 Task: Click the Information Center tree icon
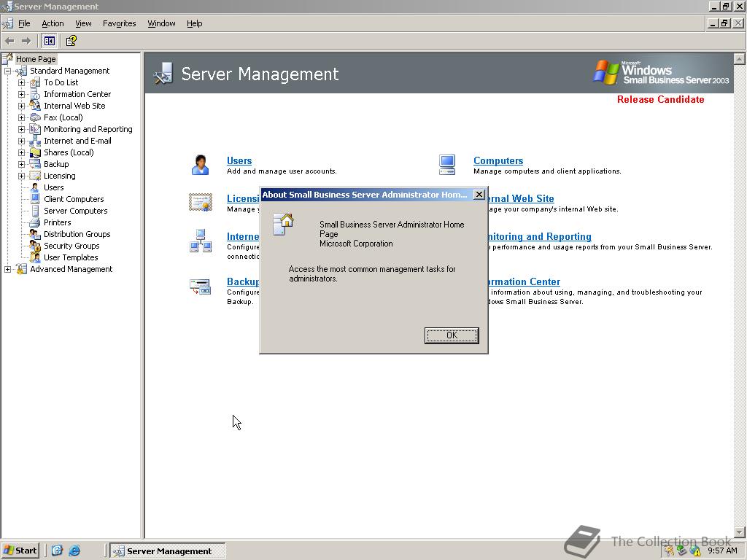[35, 94]
